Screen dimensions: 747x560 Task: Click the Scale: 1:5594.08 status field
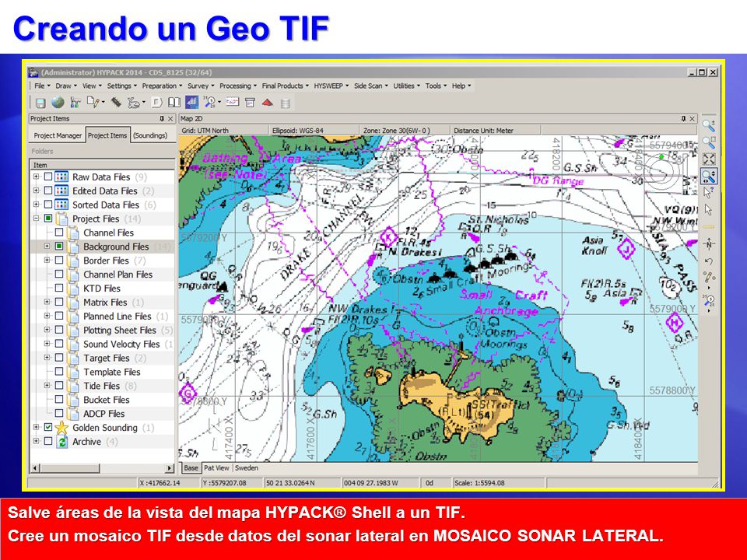(x=498, y=483)
